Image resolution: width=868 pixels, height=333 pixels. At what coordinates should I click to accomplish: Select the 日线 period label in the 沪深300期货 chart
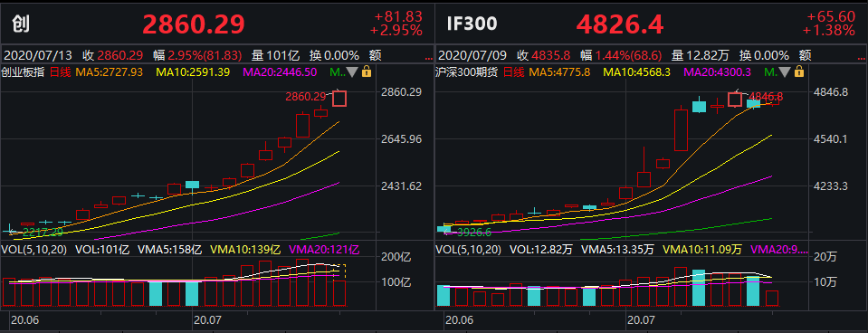[514, 71]
